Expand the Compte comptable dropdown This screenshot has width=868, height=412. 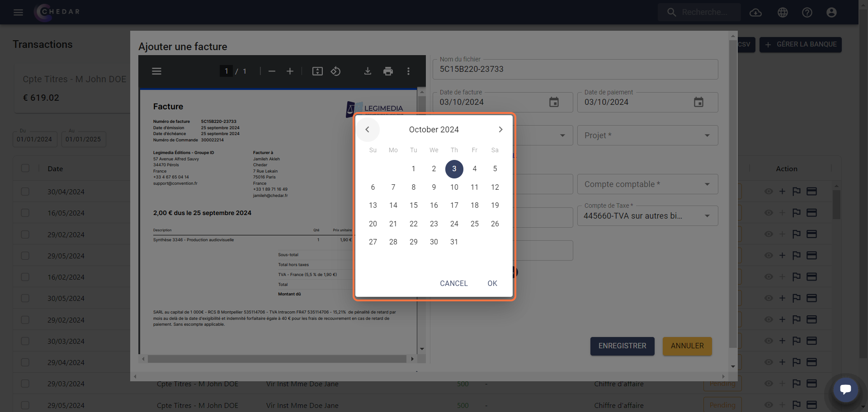coord(647,184)
